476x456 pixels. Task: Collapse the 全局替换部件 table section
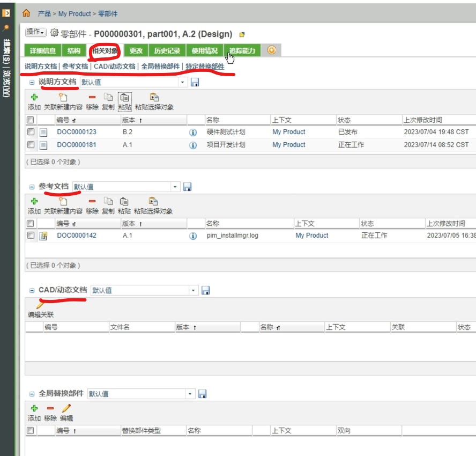[x=32, y=394]
